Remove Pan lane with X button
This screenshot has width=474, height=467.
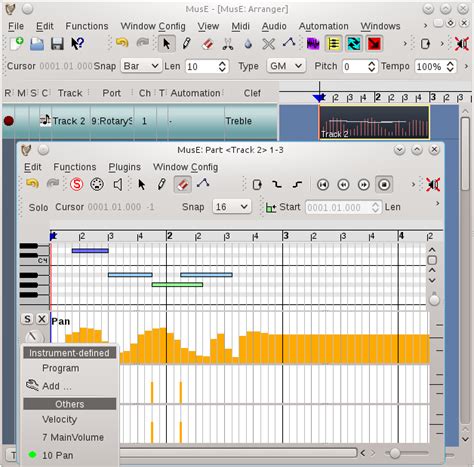click(42, 319)
